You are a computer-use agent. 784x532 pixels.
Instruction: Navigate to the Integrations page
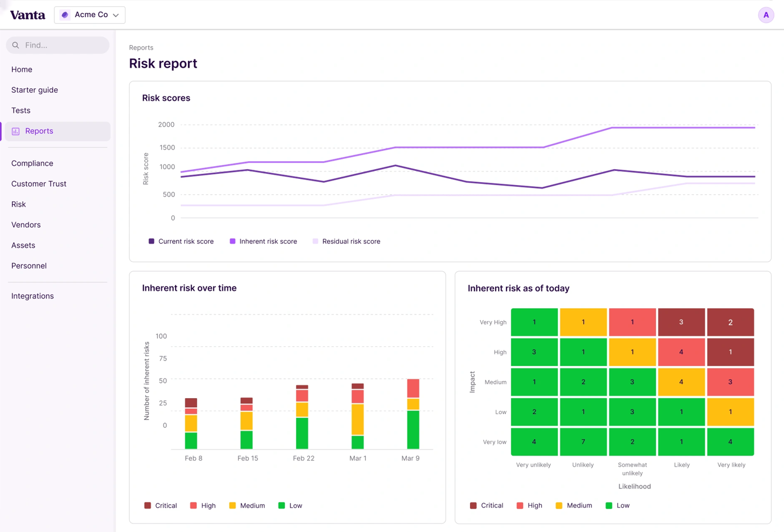click(32, 296)
